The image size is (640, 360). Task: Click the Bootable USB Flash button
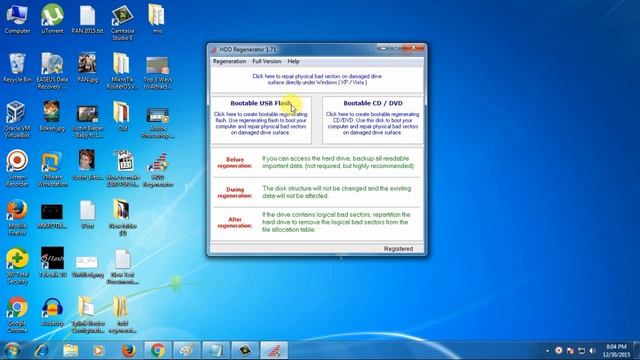261,120
